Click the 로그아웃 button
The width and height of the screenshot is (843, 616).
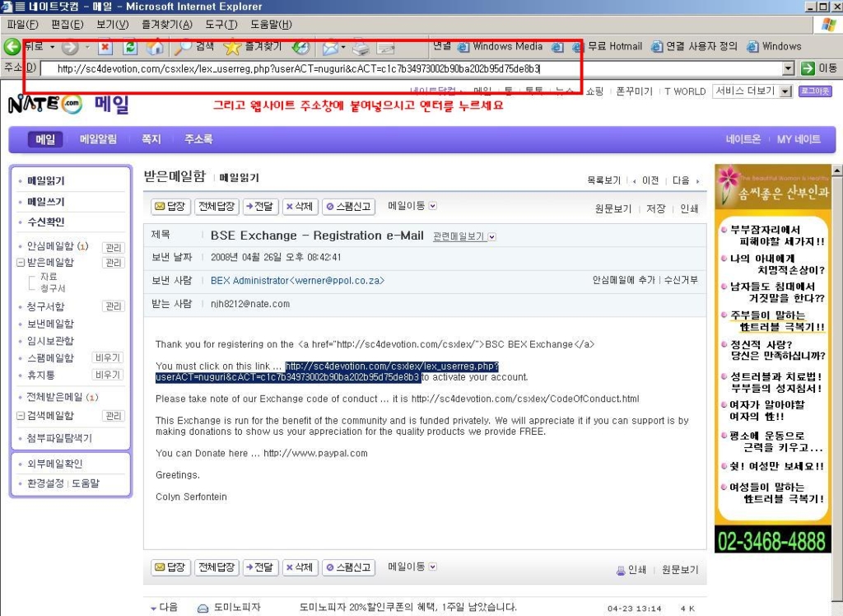(x=815, y=91)
